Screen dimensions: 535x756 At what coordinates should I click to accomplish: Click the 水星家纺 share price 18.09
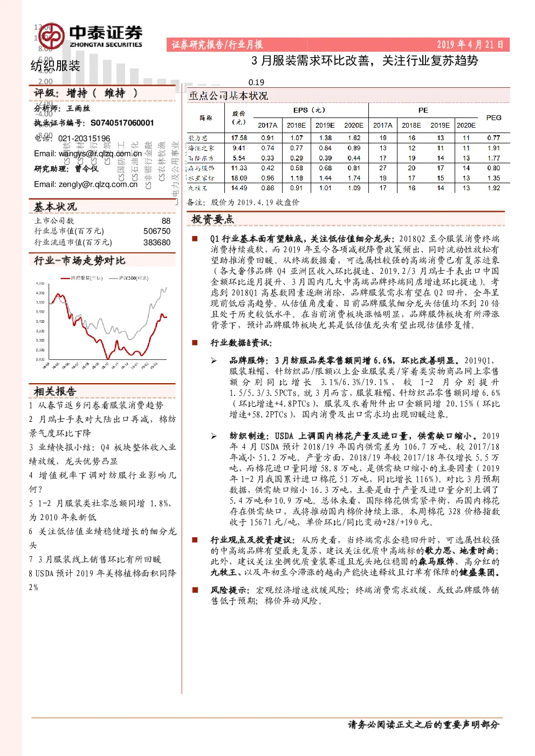coord(239,178)
